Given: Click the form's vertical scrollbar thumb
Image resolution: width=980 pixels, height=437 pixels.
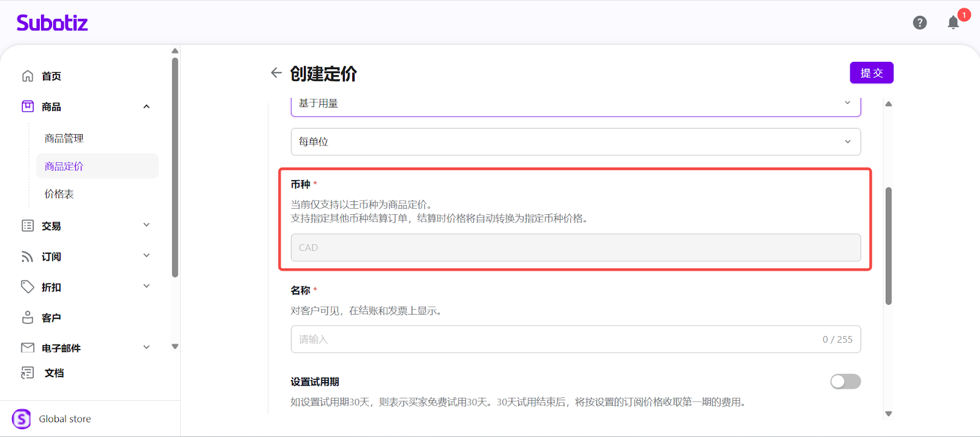Looking at the screenshot, I should [x=888, y=245].
